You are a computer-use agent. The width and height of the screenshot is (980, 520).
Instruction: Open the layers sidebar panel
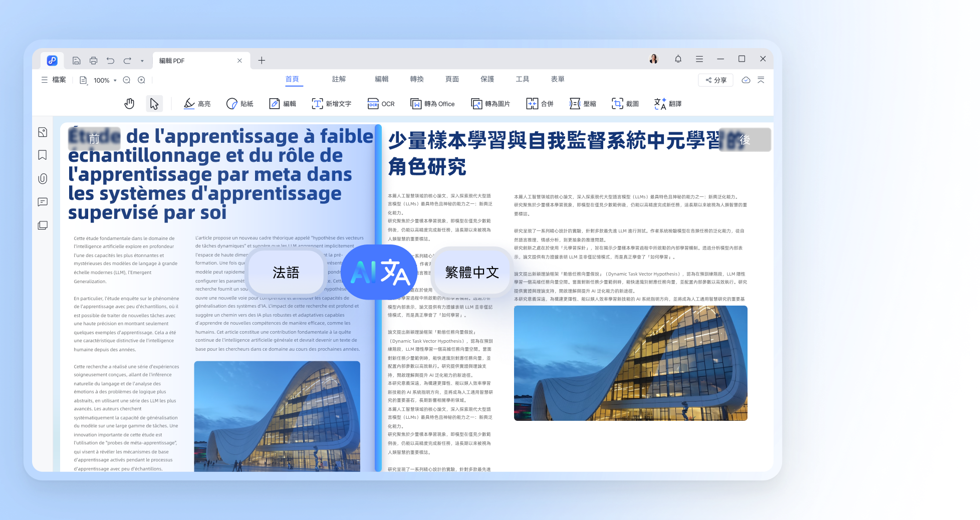pyautogui.click(x=43, y=225)
